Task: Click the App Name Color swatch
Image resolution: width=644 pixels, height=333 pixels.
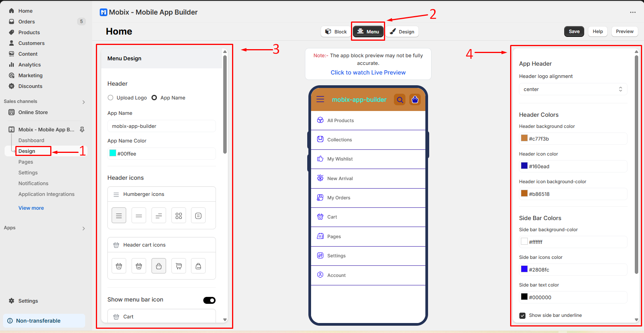Action: [113, 153]
